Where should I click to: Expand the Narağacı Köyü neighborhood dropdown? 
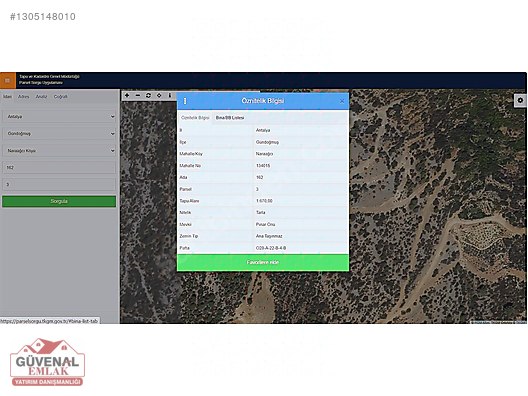(59, 151)
